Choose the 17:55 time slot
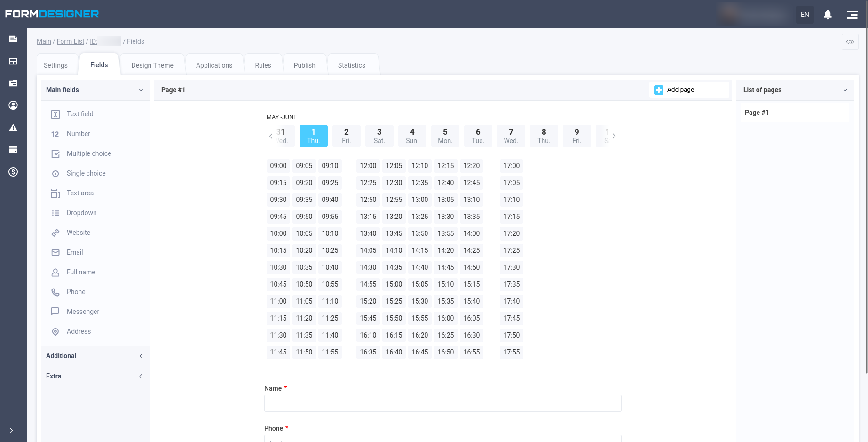This screenshot has height=442, width=868. pos(512,352)
